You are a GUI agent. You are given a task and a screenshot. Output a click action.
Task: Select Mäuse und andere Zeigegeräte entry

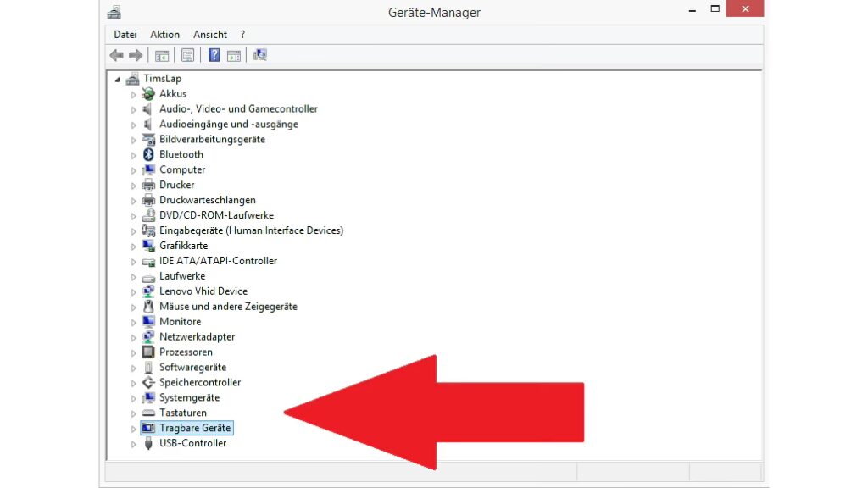(228, 307)
